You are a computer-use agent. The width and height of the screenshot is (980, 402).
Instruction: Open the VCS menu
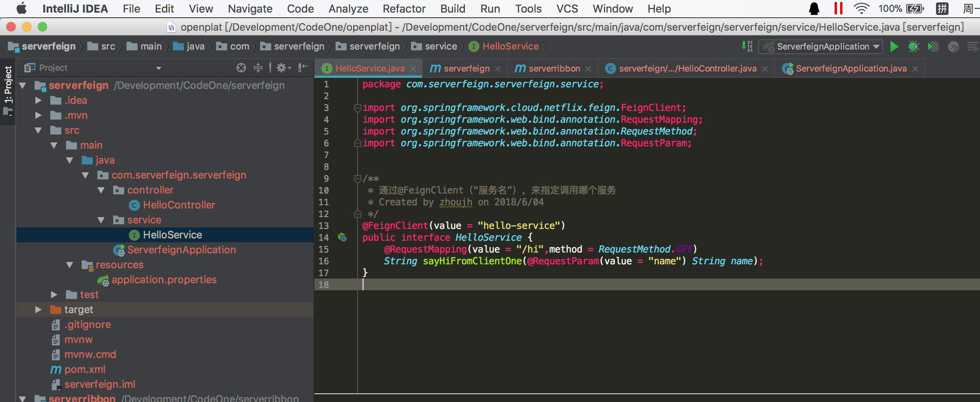(567, 9)
